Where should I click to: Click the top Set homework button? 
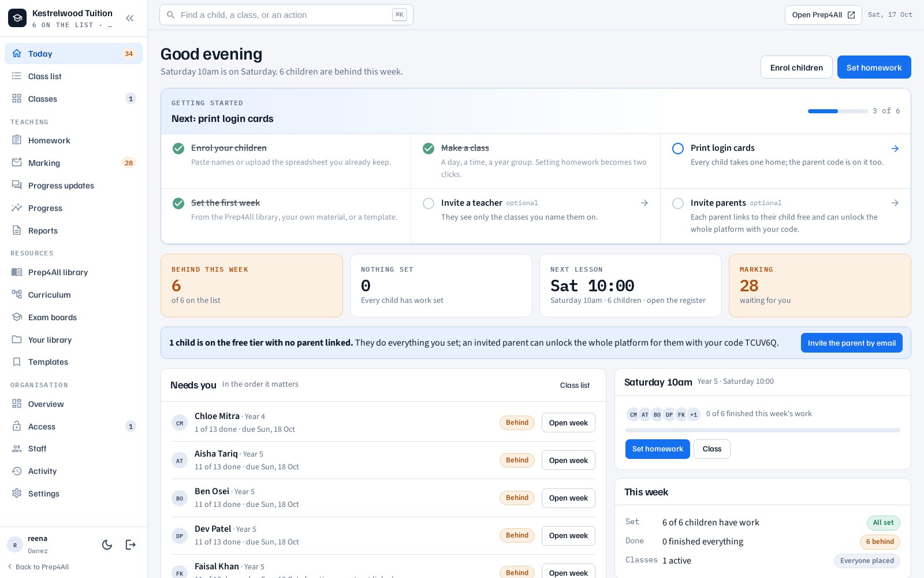tap(874, 67)
